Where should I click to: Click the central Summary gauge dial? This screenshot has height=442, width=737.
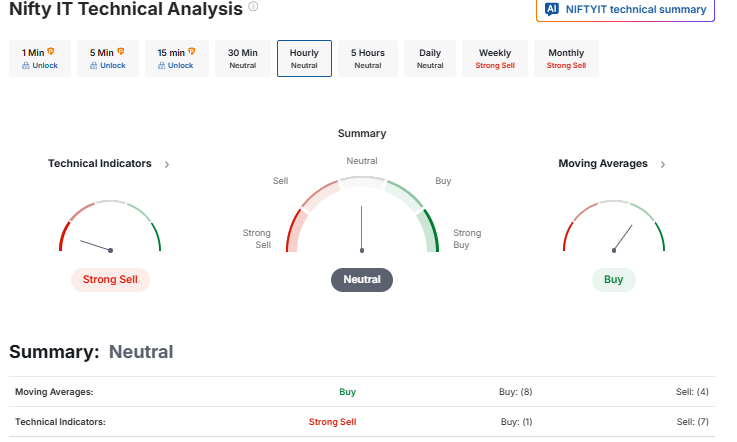point(362,214)
